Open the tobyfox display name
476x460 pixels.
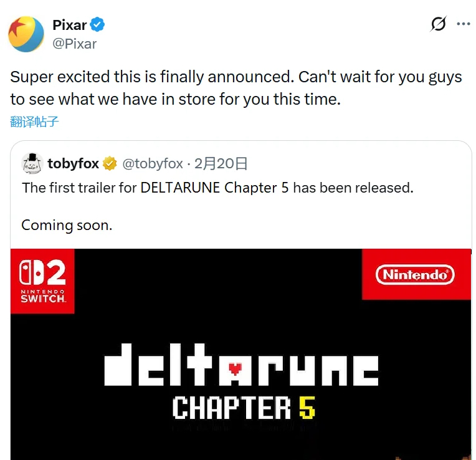coord(73,164)
